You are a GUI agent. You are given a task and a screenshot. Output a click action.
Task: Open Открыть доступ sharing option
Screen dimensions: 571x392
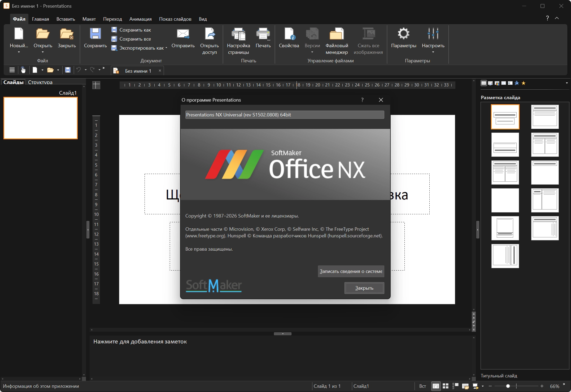coord(210,41)
